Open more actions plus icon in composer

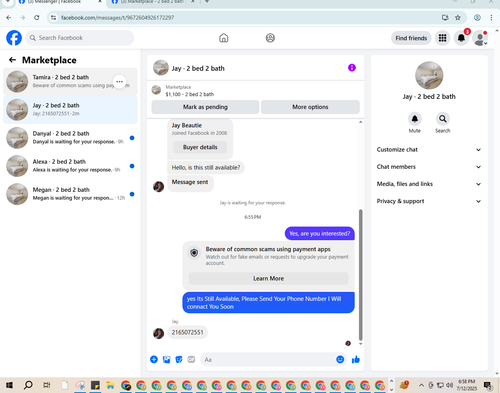coord(154,359)
